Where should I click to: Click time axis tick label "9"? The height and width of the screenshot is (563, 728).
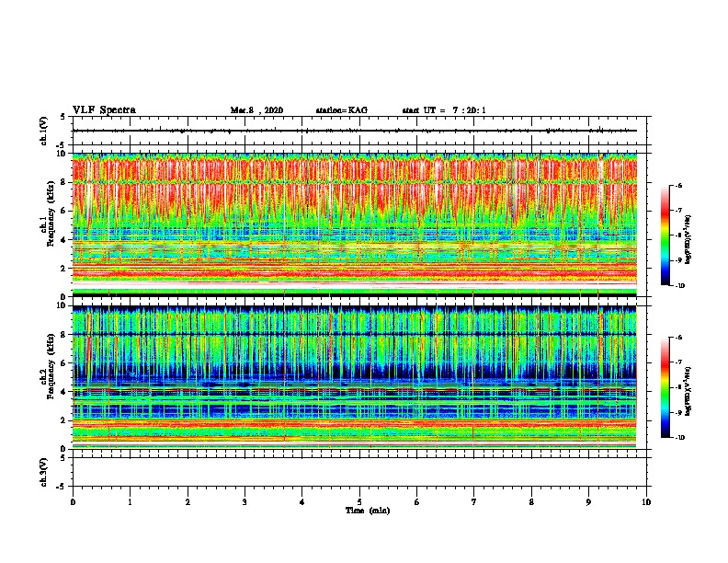[588, 502]
